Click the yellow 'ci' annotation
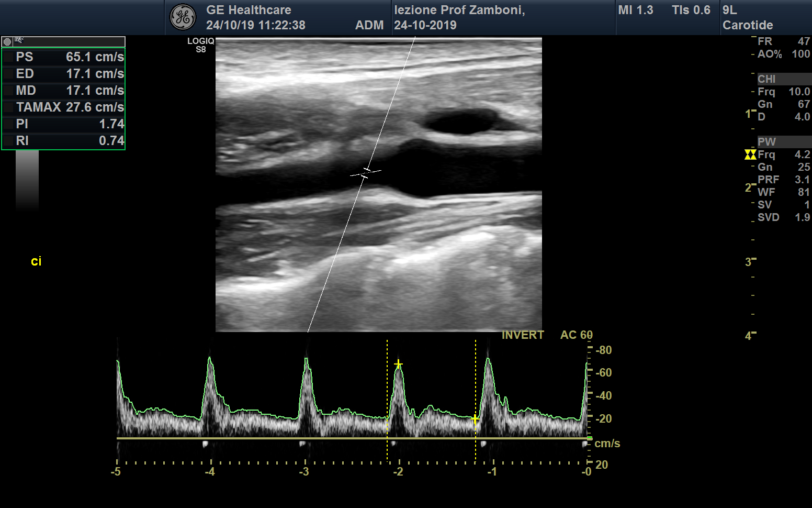Screen dimensions: 812x508 point(36,261)
